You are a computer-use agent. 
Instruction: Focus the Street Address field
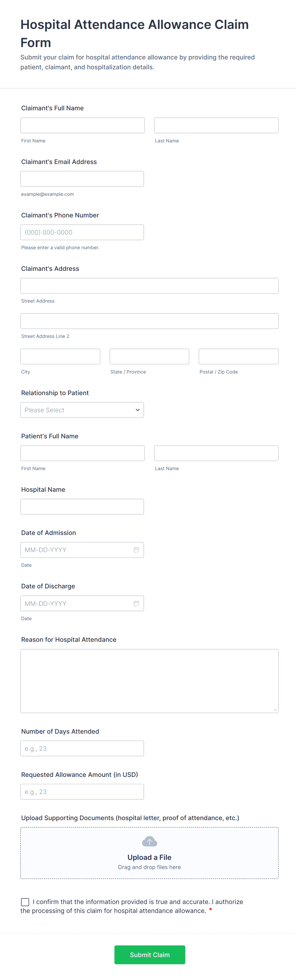click(x=149, y=286)
